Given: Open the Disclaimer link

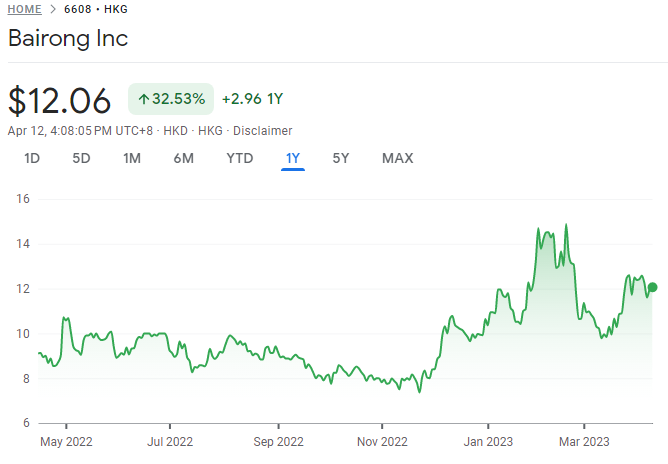Looking at the screenshot, I should pyautogui.click(x=262, y=131).
